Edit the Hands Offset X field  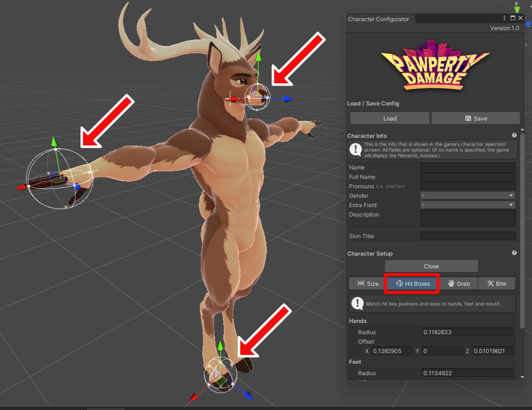392,351
